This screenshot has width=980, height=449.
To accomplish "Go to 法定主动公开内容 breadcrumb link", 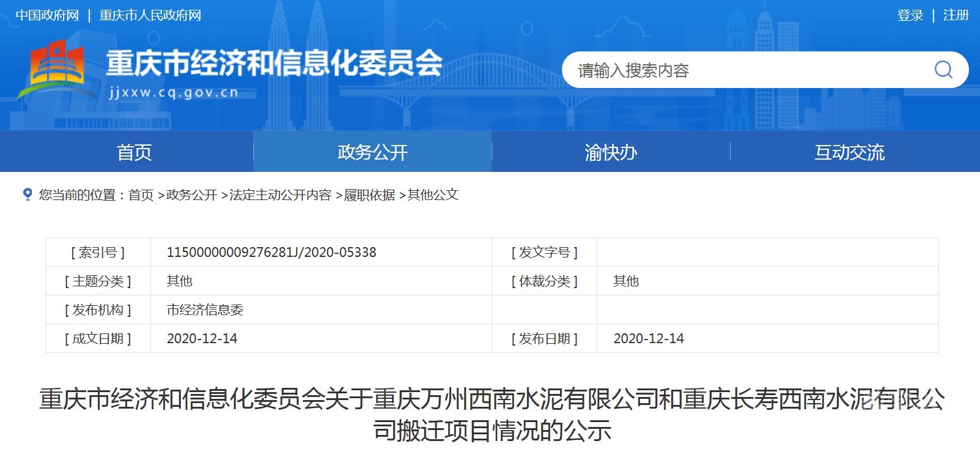I will pos(280,195).
